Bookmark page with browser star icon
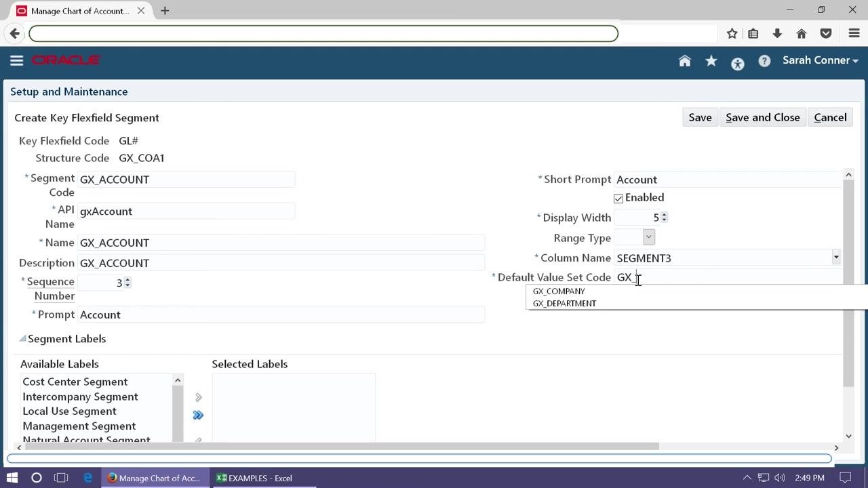868x488 pixels. [x=732, y=33]
